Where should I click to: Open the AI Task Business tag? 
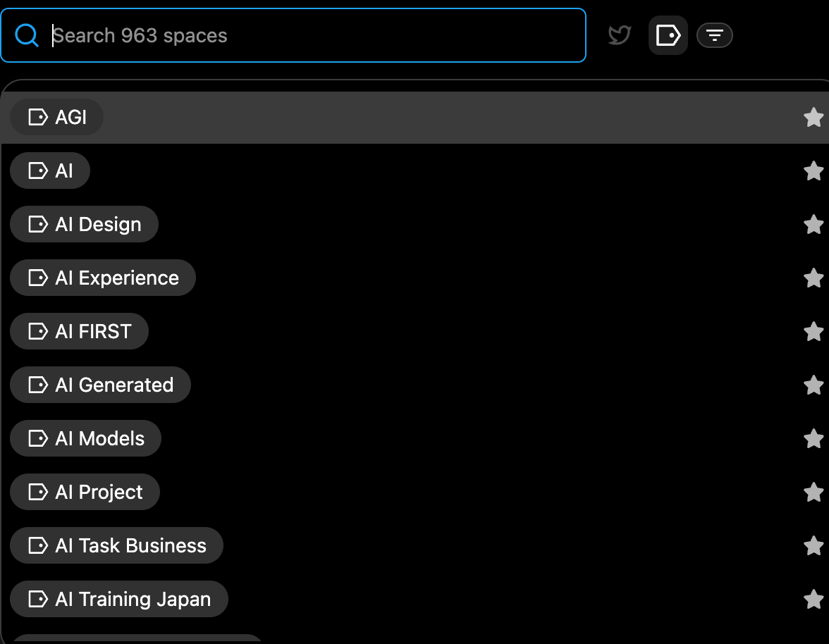(117, 545)
